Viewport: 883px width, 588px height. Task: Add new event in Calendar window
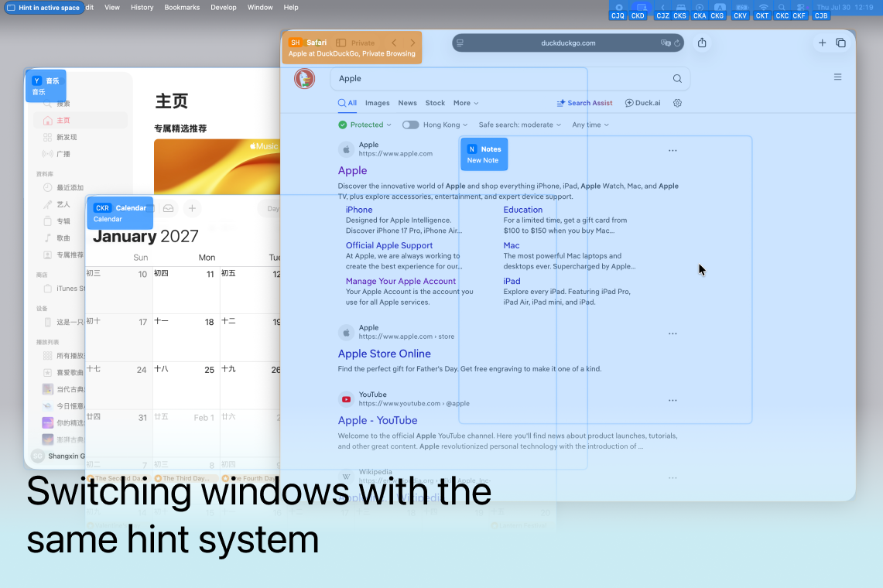coord(192,208)
